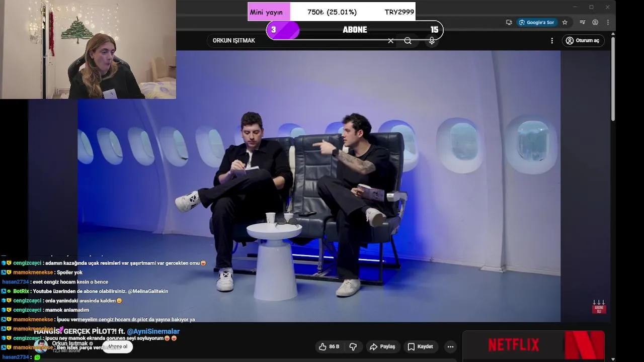Image resolution: width=644 pixels, height=362 pixels.
Task: Click chat message 'mamok anlamadım'
Action: coord(67,310)
